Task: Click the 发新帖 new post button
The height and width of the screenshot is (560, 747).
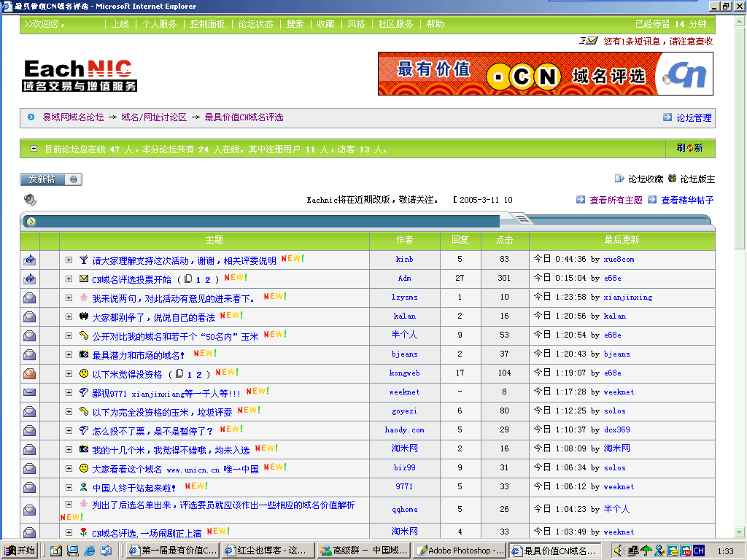Action: [x=51, y=179]
